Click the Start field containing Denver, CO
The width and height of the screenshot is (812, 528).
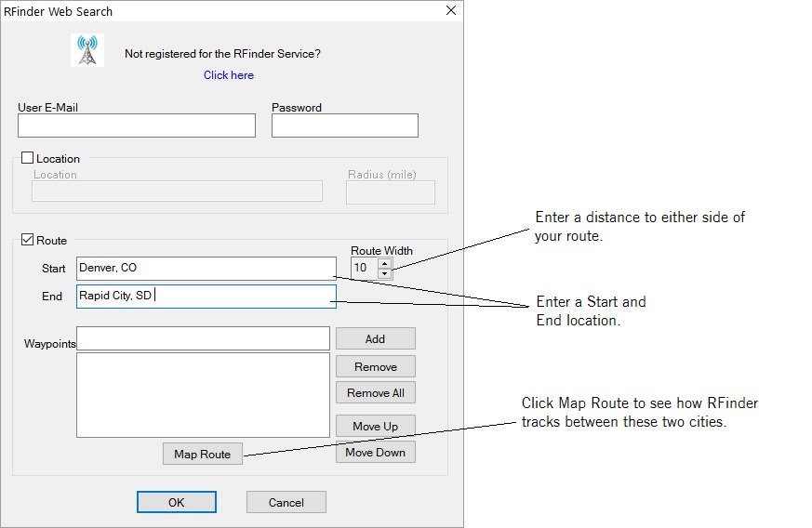(206, 268)
